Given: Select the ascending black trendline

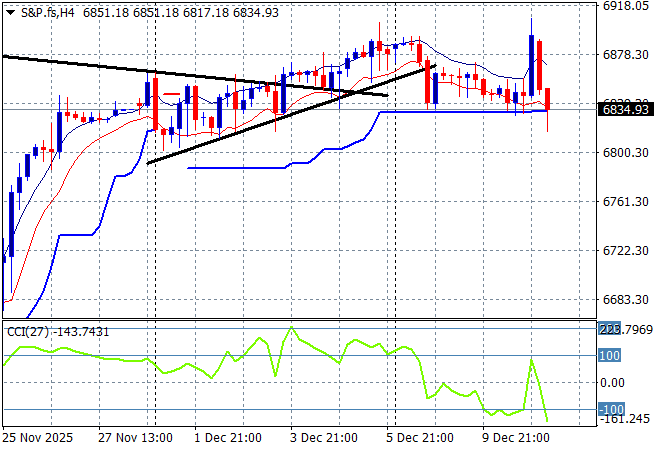Looking at the screenshot, I should click(x=291, y=114).
